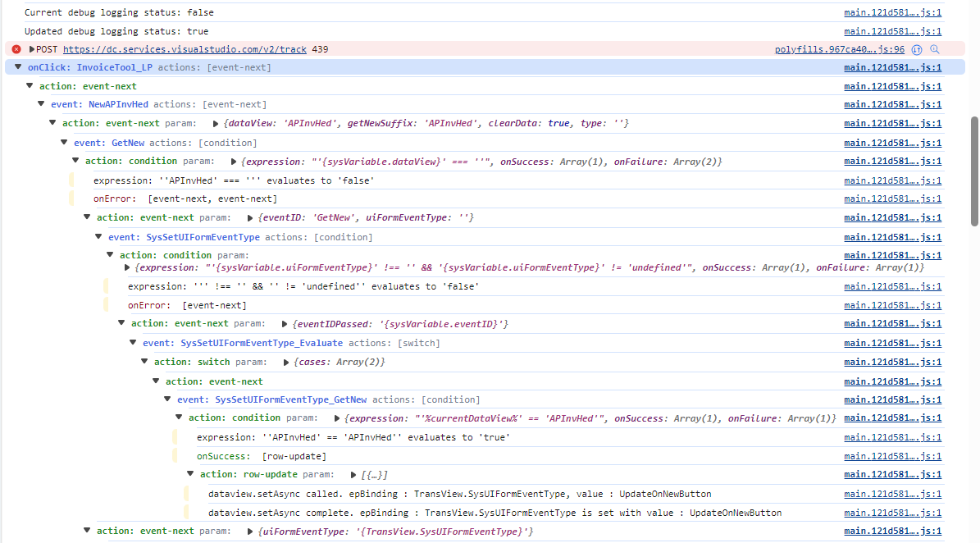This screenshot has height=543, width=980.
Task: Expand the {eventIDPassed: '{sysVariable.eventID}'} object
Action: point(285,324)
